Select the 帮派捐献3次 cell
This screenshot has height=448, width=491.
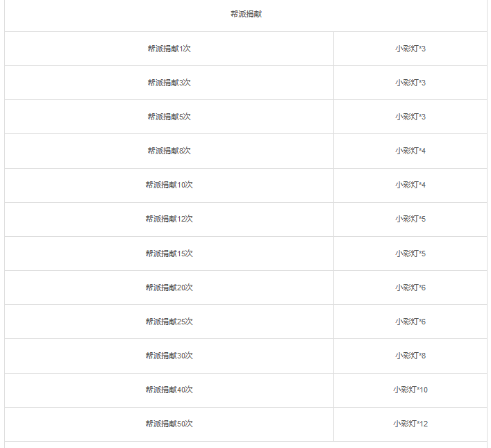[169, 83]
